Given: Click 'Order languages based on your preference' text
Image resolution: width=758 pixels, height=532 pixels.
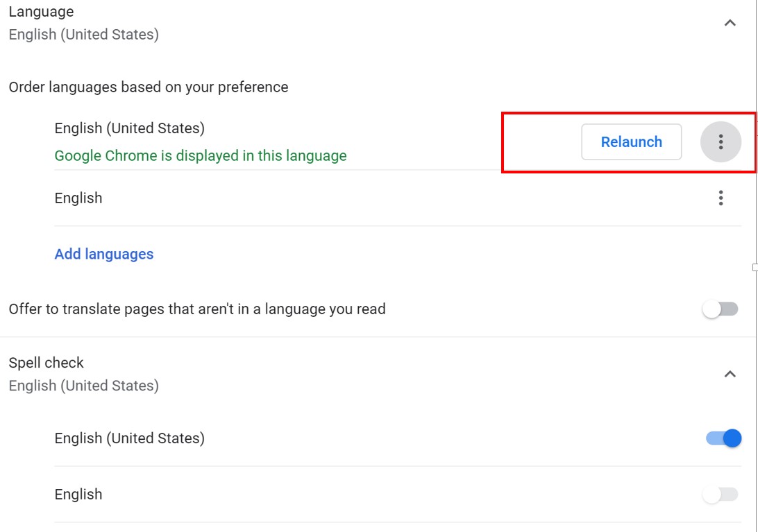Looking at the screenshot, I should (x=149, y=87).
